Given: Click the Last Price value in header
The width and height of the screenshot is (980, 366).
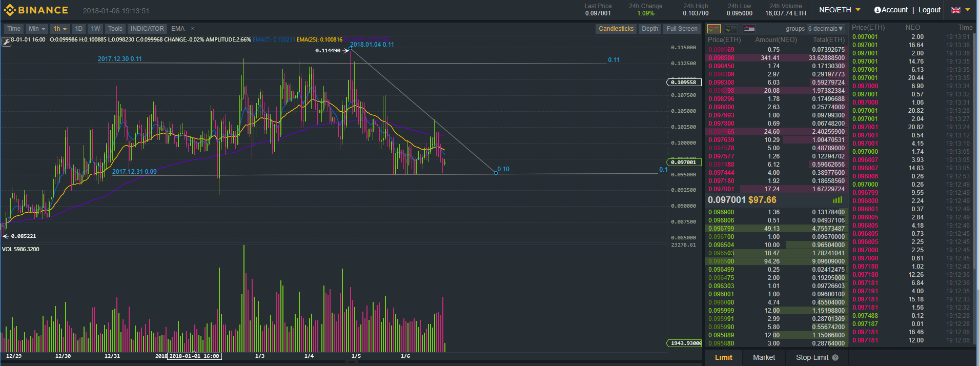Looking at the screenshot, I should tap(598, 13).
